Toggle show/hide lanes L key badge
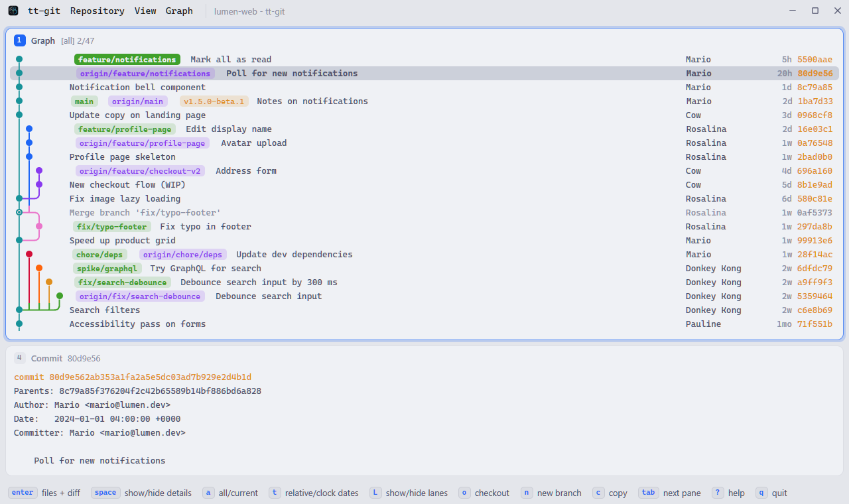Viewport: 849px width, 504px height. click(375, 493)
